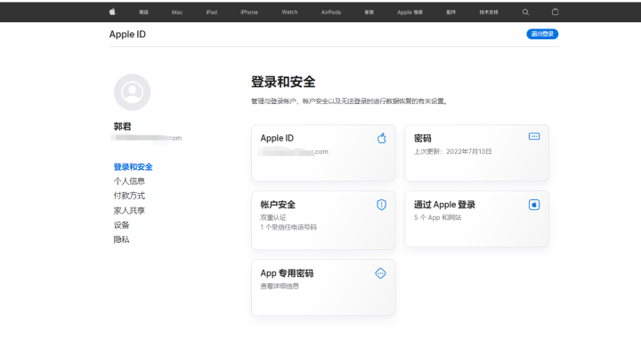Click the 双重认证 text
This screenshot has width=641, height=364.
[273, 218]
